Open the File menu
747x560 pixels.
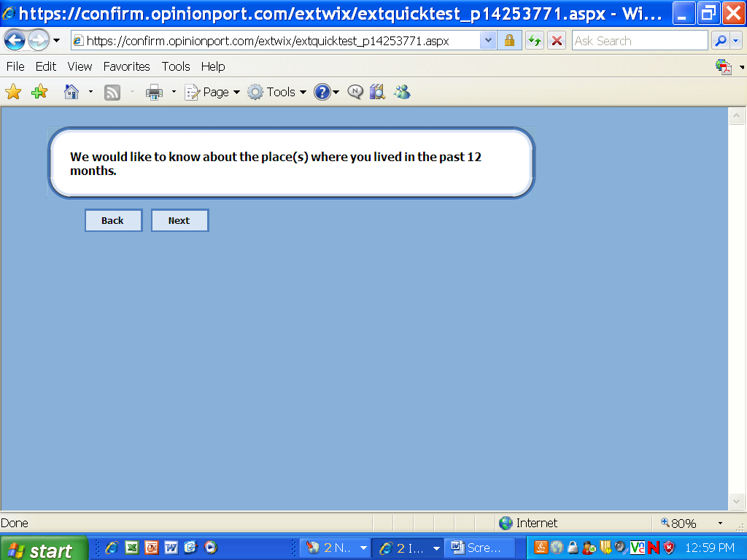pyautogui.click(x=15, y=66)
